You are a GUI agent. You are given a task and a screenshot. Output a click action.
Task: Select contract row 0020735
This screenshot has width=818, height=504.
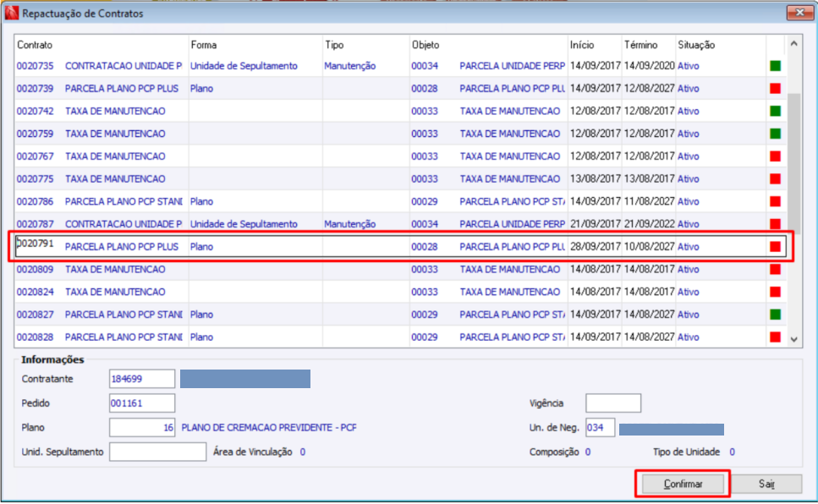(x=400, y=66)
